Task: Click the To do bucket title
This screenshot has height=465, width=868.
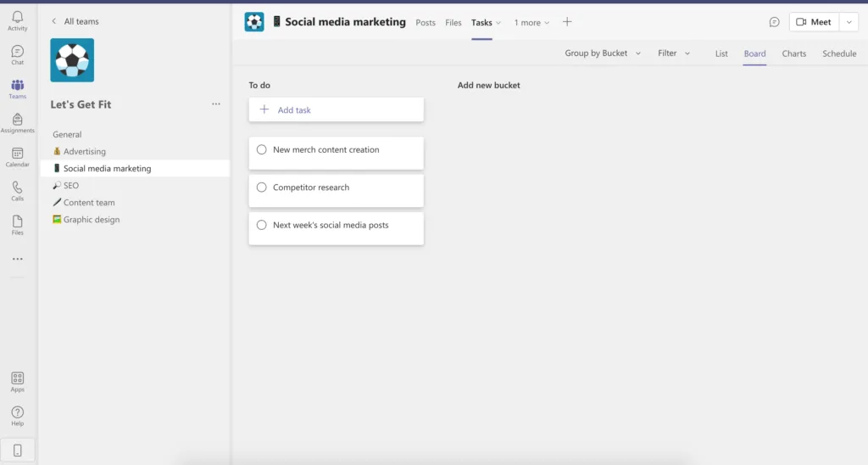Action: [259, 86]
